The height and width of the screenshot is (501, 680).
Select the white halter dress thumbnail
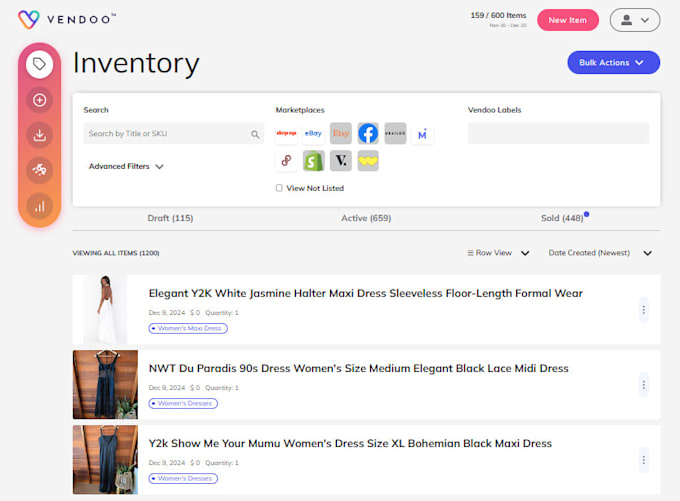click(105, 309)
